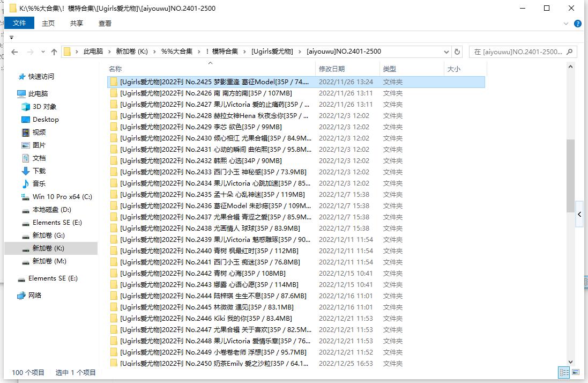Click 此电脑 in the address bar path
The width and height of the screenshot is (588, 383).
click(x=93, y=51)
